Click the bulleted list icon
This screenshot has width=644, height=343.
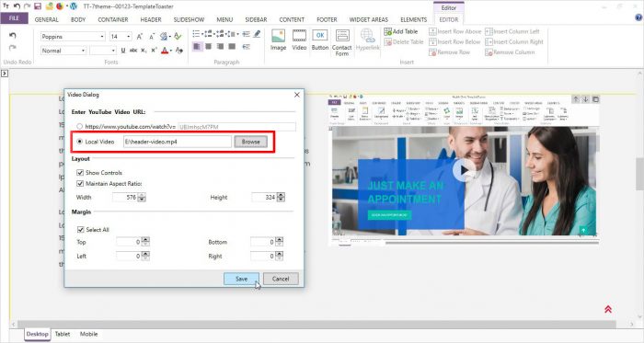(x=196, y=34)
